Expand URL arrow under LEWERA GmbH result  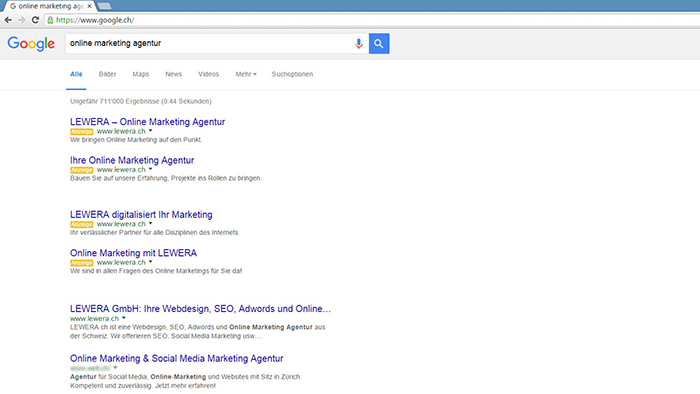[124, 318]
